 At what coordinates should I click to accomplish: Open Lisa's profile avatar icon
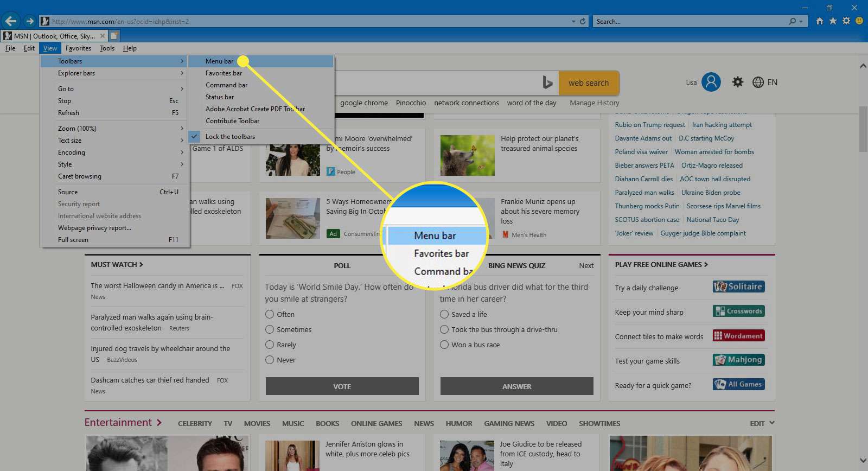tap(711, 82)
